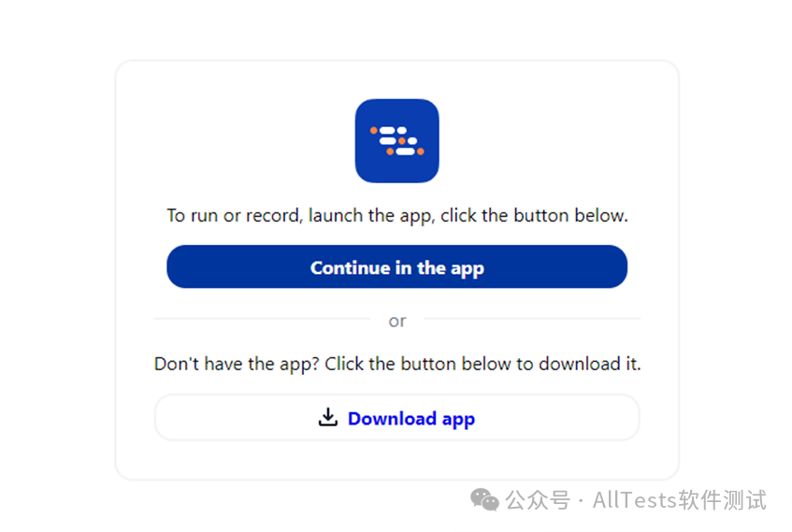Image resolution: width=792 pixels, height=532 pixels.
Task: Click the bottom-right orange dot in the logo
Action: click(x=420, y=151)
